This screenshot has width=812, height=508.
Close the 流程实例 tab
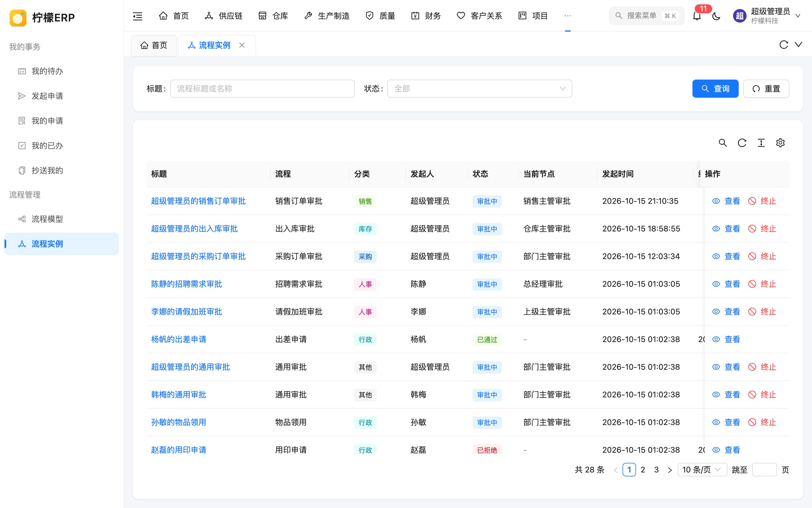(242, 45)
